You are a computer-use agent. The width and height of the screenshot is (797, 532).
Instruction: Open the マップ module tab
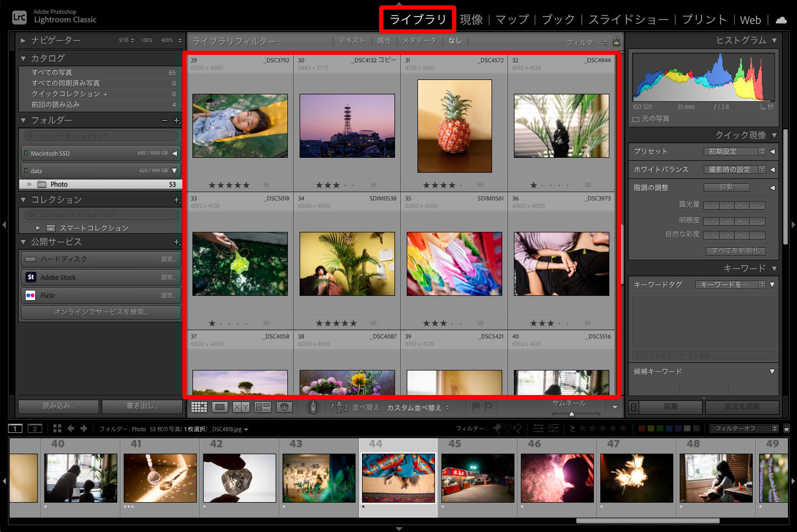512,20
